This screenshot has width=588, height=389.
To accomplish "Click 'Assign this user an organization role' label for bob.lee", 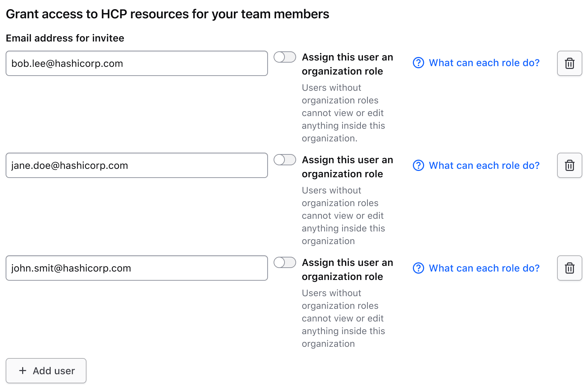I will [x=347, y=64].
